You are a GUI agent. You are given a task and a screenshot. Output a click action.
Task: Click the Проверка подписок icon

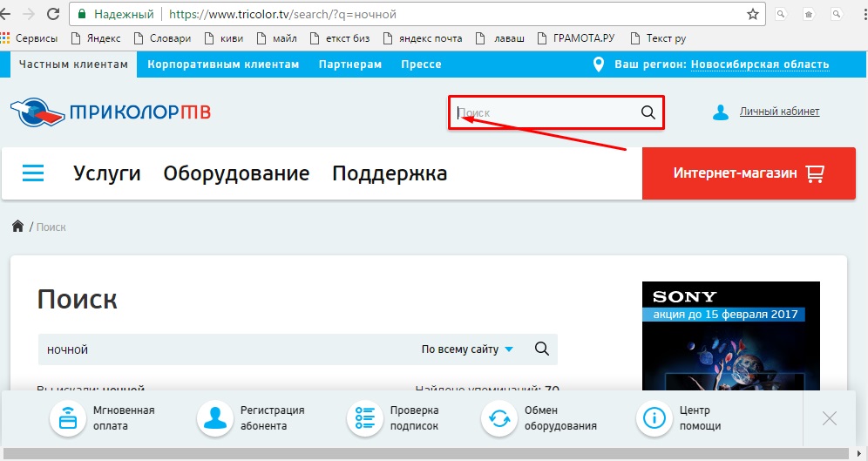pos(363,418)
